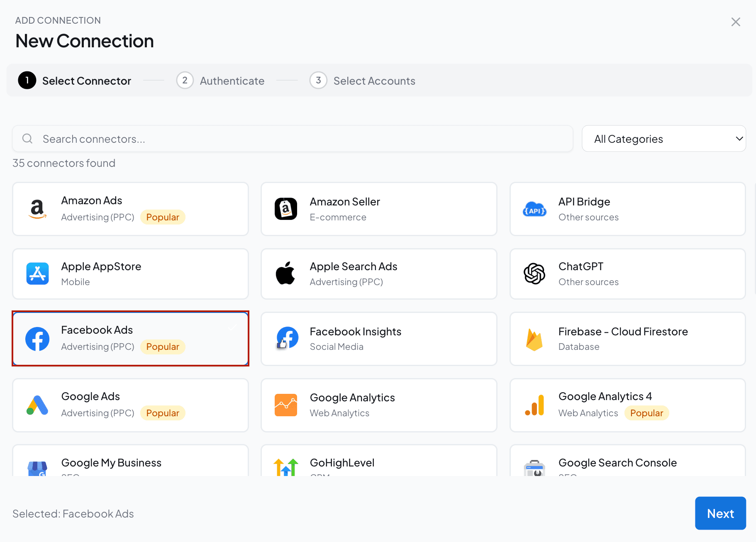Click the 'Selected: Facebook Ads' status text
The width and height of the screenshot is (756, 542).
point(73,514)
